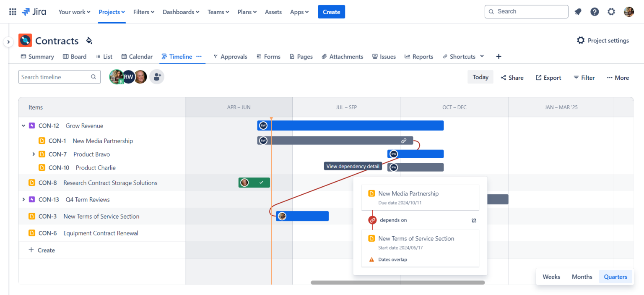
Task: Click the add people icon beside the avatars
Action: [x=157, y=77]
